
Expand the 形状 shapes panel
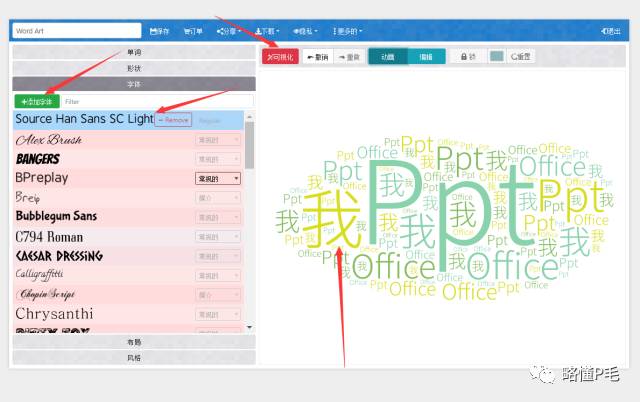click(x=134, y=68)
